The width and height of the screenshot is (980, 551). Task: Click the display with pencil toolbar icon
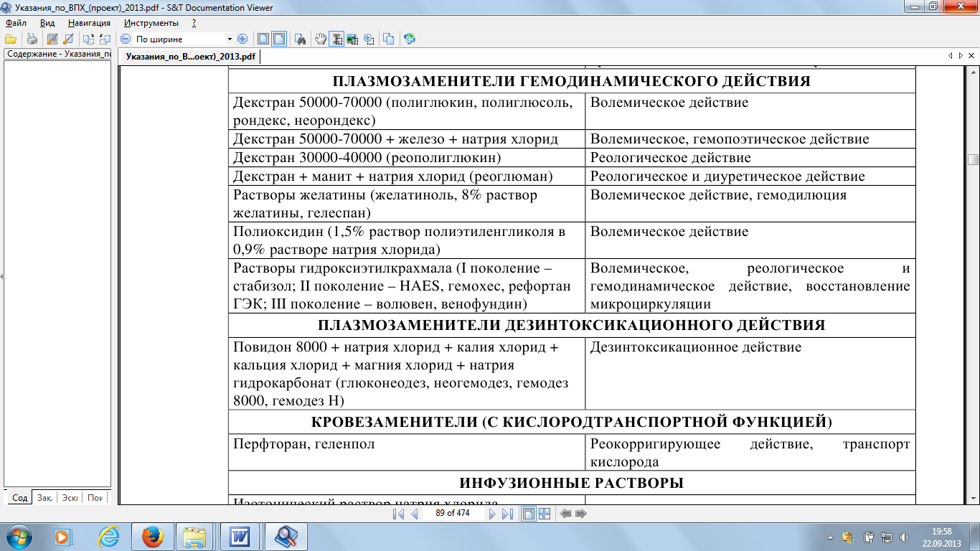coord(52,39)
